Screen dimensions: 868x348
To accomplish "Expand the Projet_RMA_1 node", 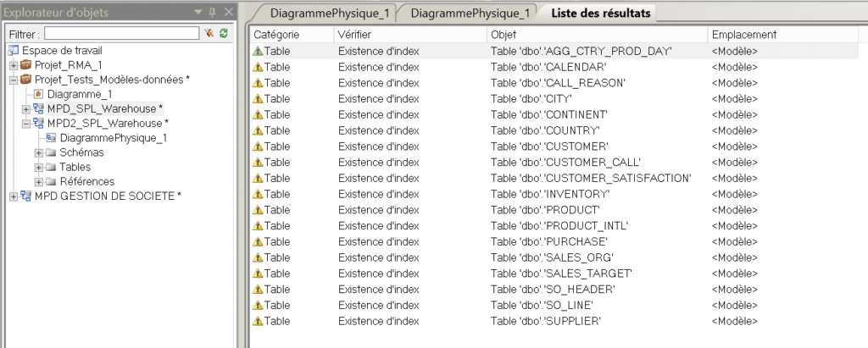I will 14,65.
